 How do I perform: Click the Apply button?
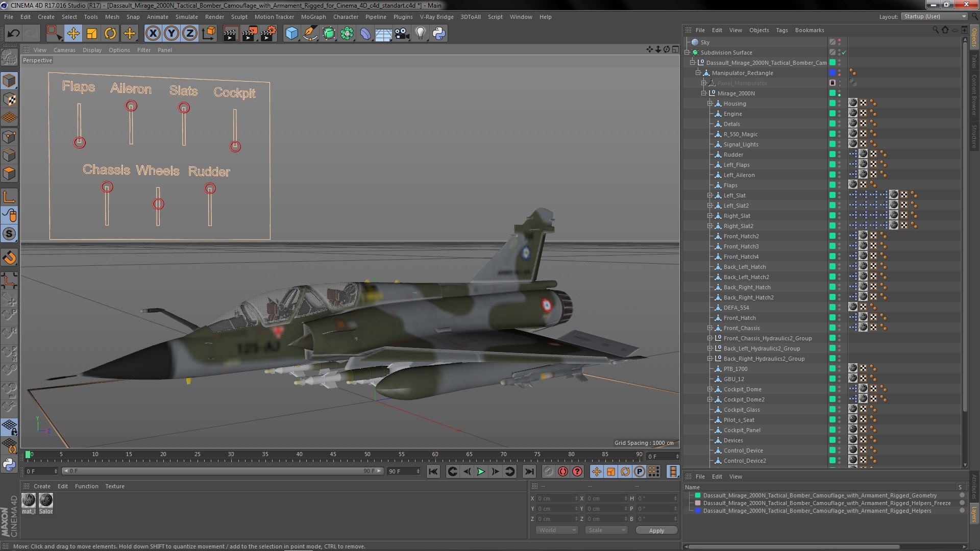click(656, 531)
